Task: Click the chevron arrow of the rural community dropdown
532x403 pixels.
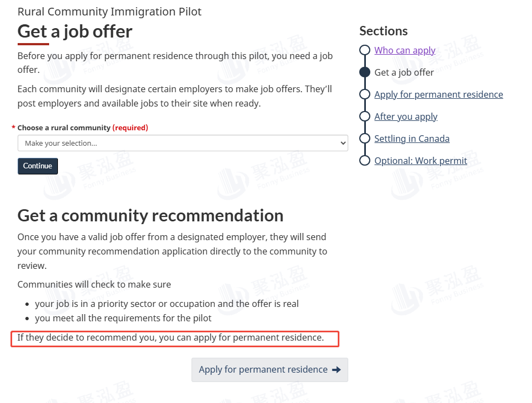Action: coord(343,144)
